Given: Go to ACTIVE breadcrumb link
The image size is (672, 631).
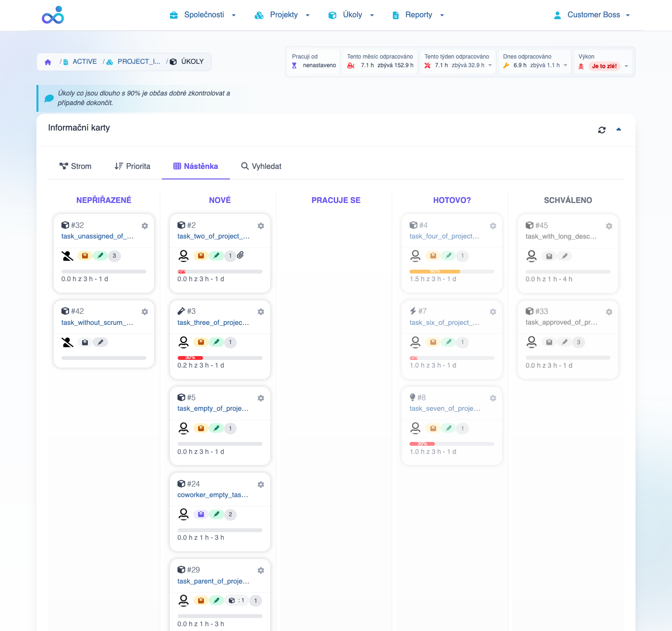Looking at the screenshot, I should pyautogui.click(x=84, y=61).
